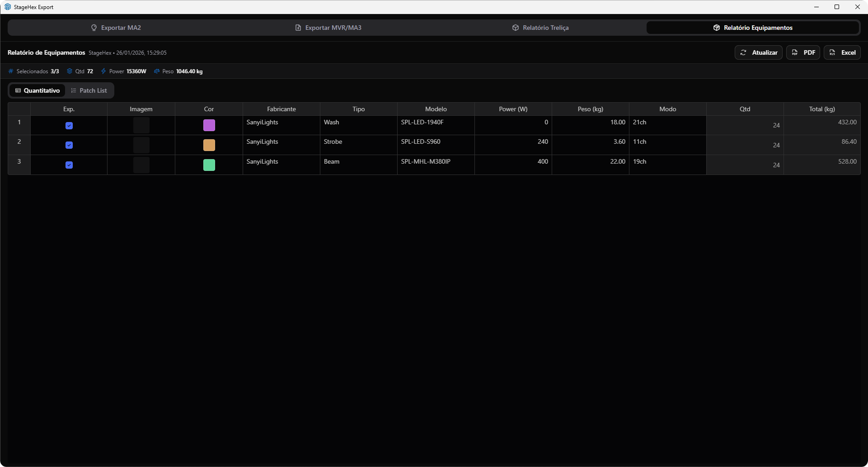Click the Modelo column header

(x=436, y=109)
